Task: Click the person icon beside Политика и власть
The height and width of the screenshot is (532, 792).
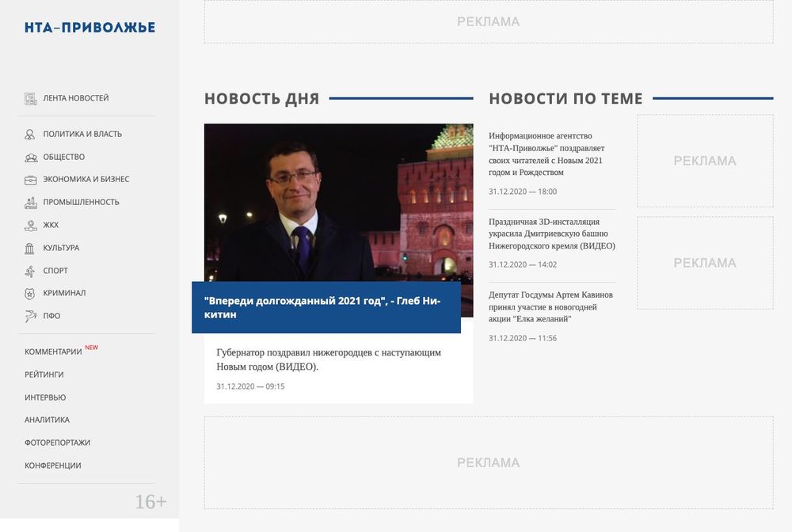Action: [x=30, y=135]
